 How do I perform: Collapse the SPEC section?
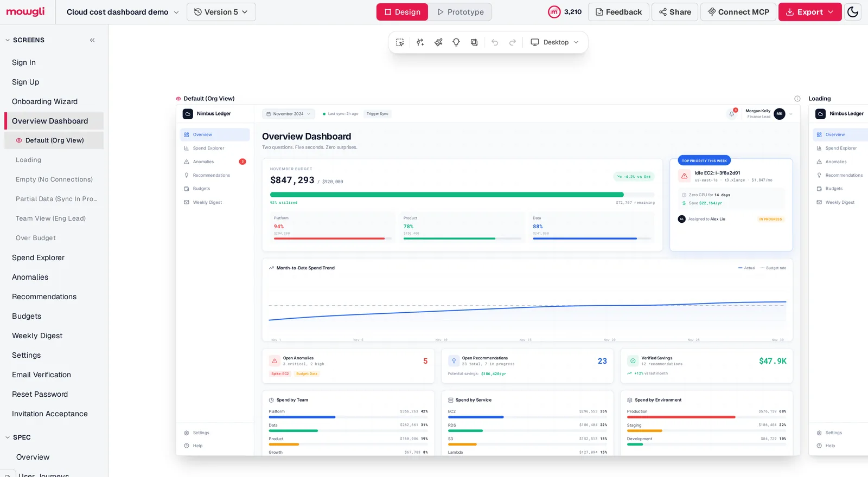8,437
